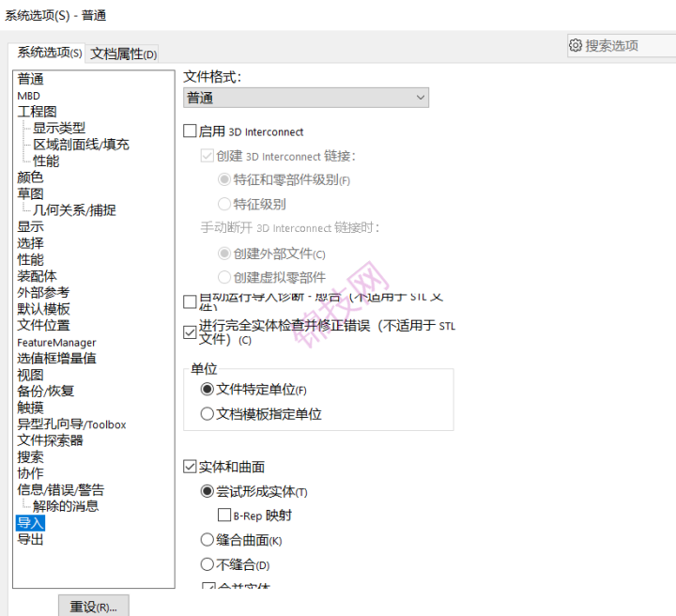This screenshot has width=676, height=616.
Task: Select 几何关系/捕捉 tree item
Action: click(74, 210)
